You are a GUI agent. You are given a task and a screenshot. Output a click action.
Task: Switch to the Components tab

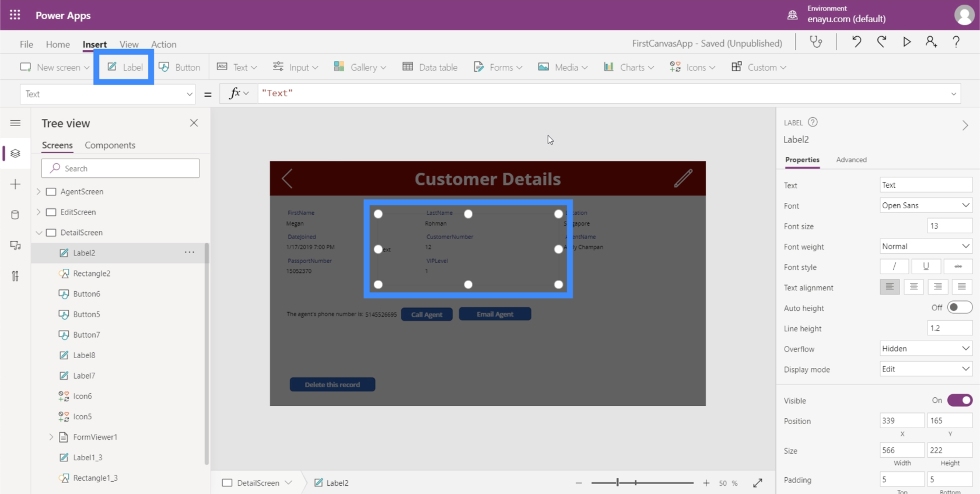(x=110, y=145)
